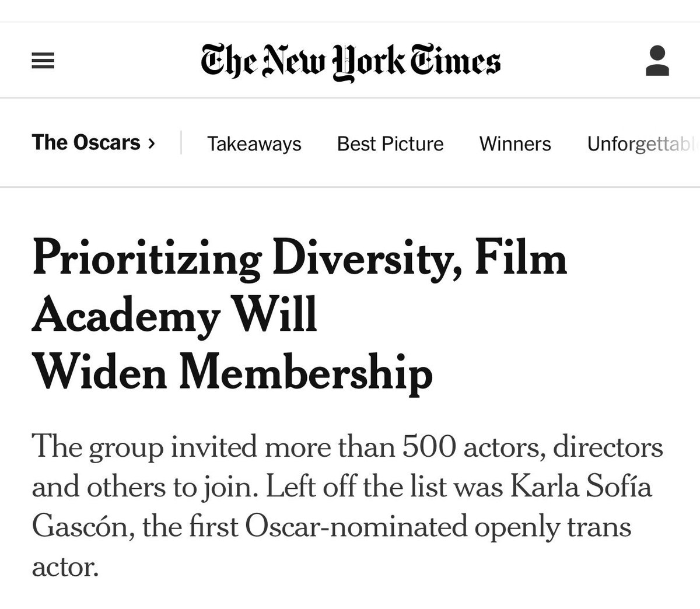The image size is (700, 609).
Task: Open The Oscars section link
Action: 86,142
